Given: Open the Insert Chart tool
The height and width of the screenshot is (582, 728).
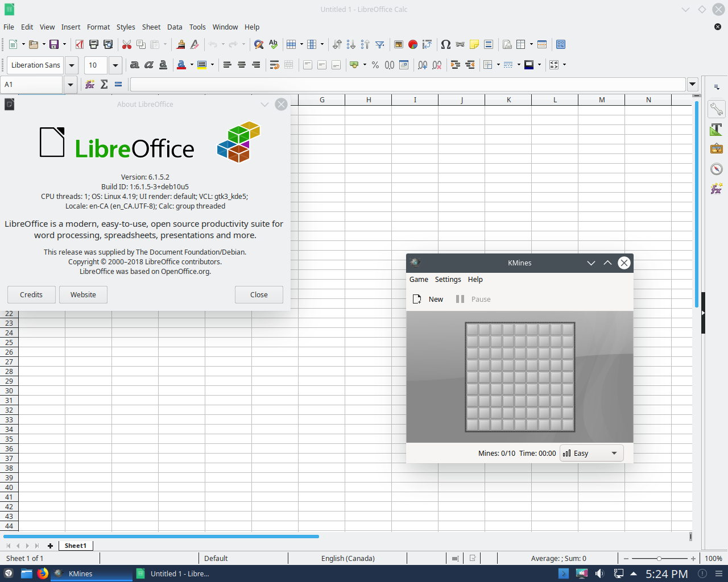Looking at the screenshot, I should coord(413,44).
